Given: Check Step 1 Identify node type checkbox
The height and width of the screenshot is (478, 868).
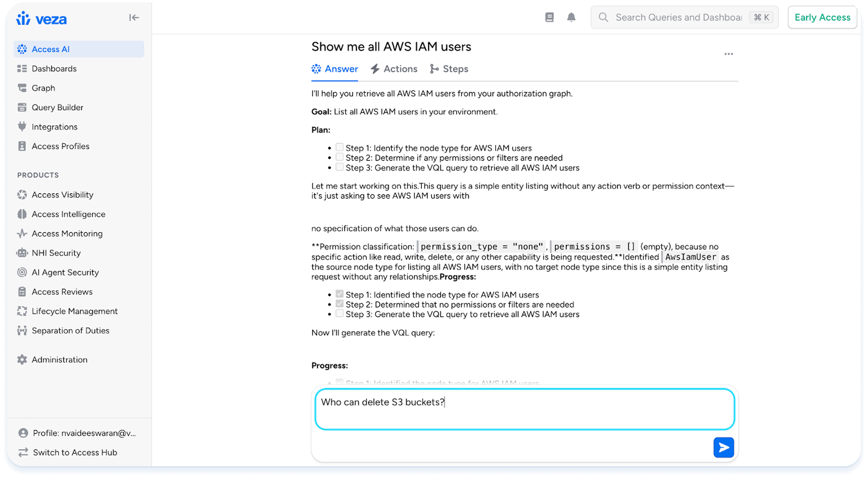Looking at the screenshot, I should tap(339, 147).
